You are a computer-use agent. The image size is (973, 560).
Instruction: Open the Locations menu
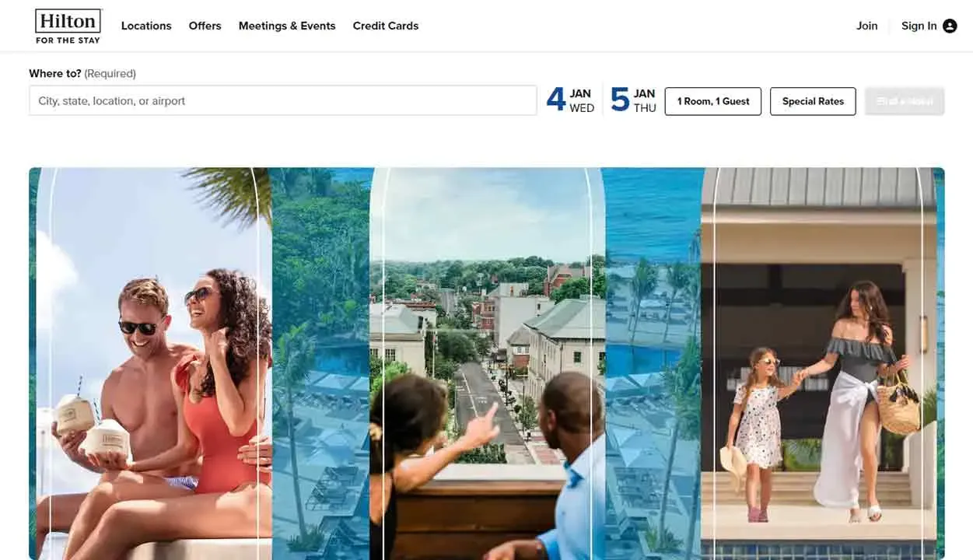coord(146,26)
